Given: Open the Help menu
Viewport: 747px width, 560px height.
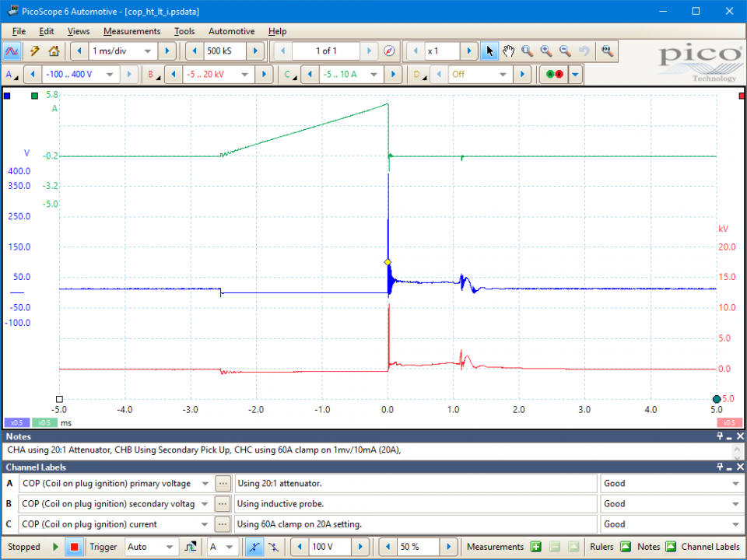Looking at the screenshot, I should coord(277,31).
